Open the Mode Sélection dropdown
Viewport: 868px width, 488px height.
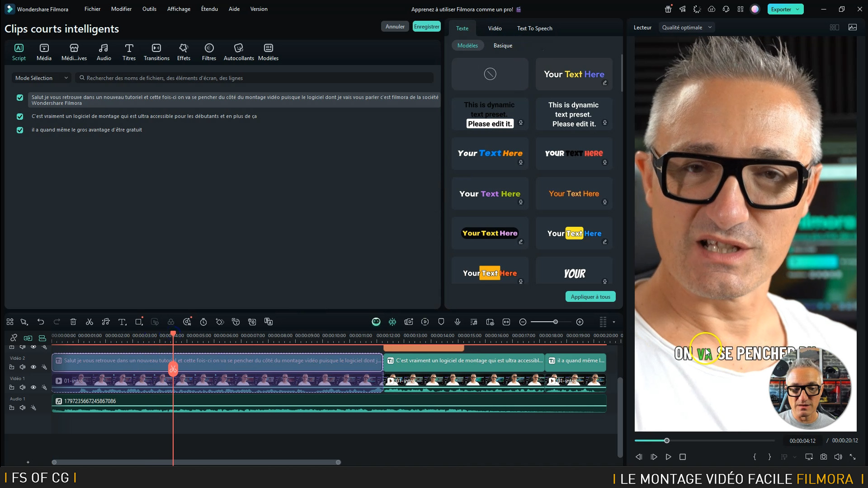tap(41, 78)
